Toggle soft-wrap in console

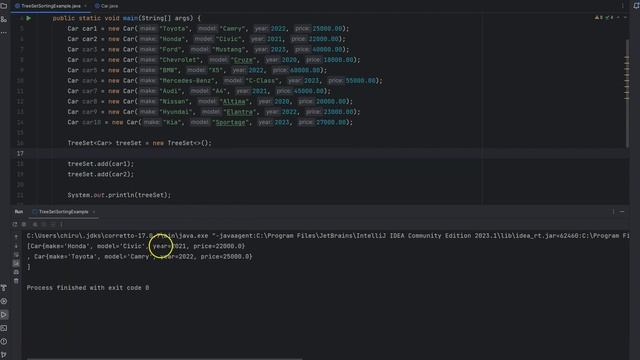pyautogui.click(x=16, y=255)
